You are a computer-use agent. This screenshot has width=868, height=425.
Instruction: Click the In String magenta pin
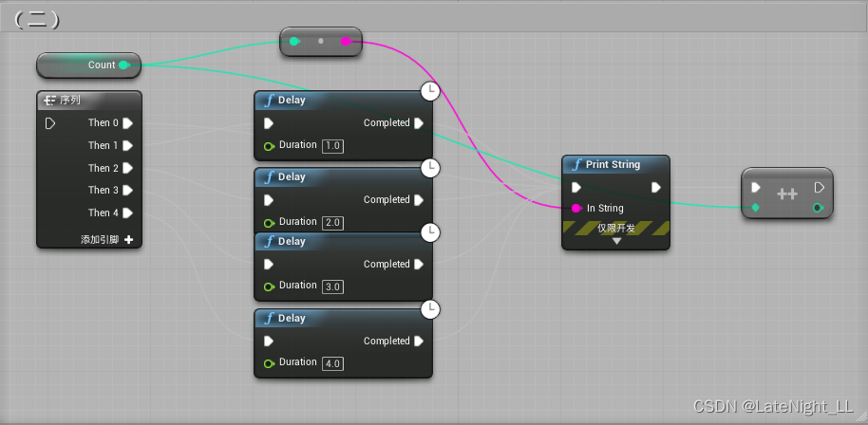pyautogui.click(x=576, y=209)
